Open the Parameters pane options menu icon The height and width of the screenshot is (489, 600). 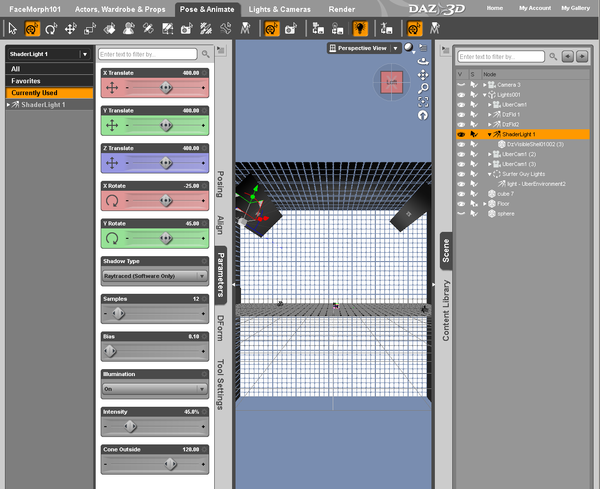(x=221, y=50)
